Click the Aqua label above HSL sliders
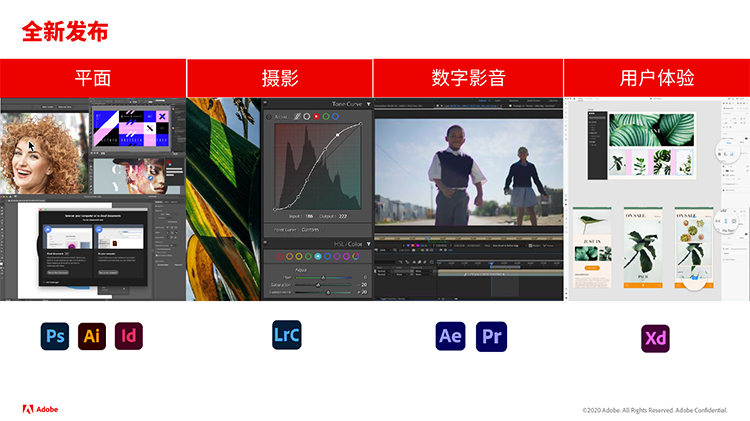Image resolution: width=750 pixels, height=421 pixels. 301,270
